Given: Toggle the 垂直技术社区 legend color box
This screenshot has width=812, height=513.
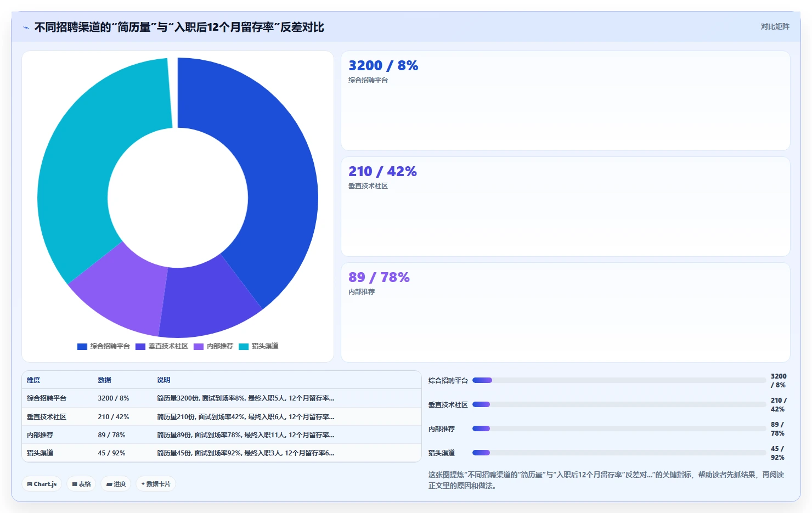Looking at the screenshot, I should point(140,346).
